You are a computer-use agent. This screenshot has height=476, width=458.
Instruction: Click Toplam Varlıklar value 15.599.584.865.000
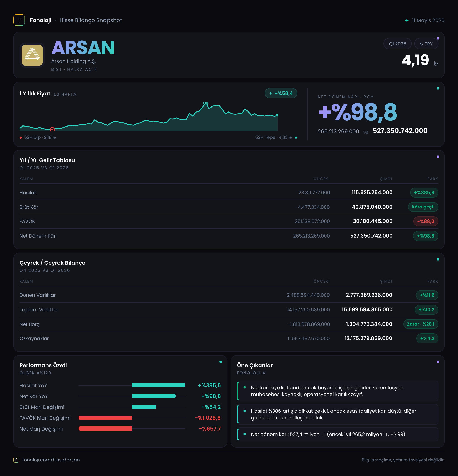pos(367,310)
